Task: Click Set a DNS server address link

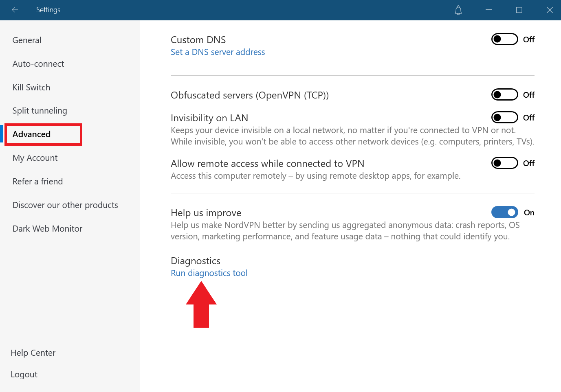Action: click(x=218, y=52)
